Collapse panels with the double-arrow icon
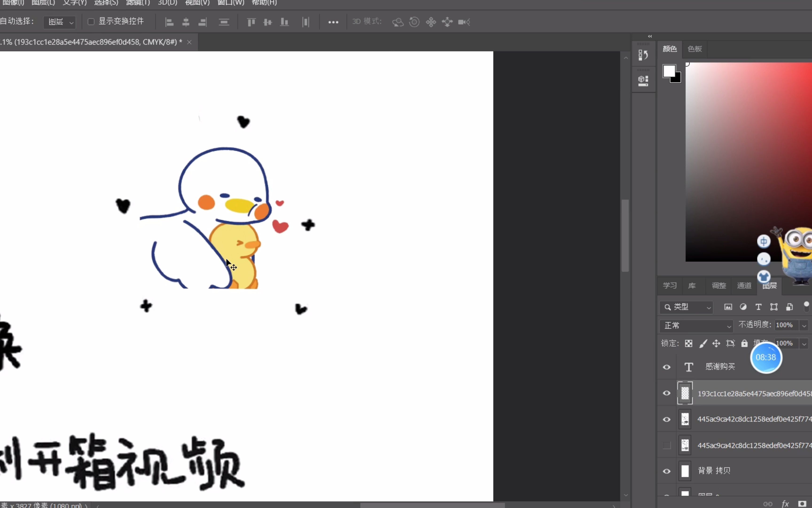812x508 pixels. 650,36
